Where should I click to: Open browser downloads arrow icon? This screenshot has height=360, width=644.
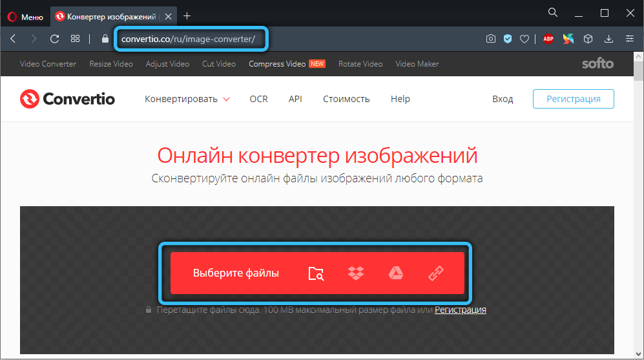click(608, 39)
